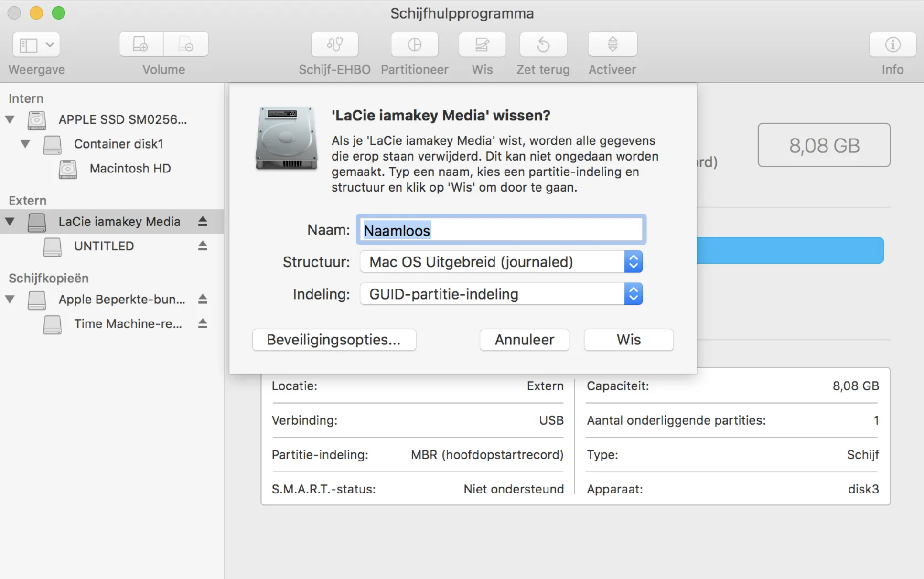Eject the Apple Beperkte-bun disk image

202,299
